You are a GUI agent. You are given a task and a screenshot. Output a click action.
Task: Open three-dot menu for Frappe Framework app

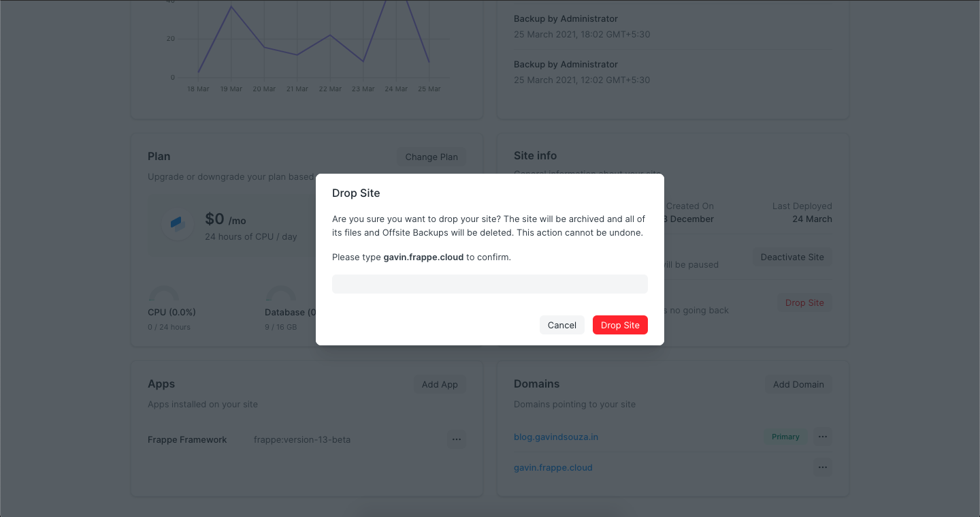(x=457, y=439)
